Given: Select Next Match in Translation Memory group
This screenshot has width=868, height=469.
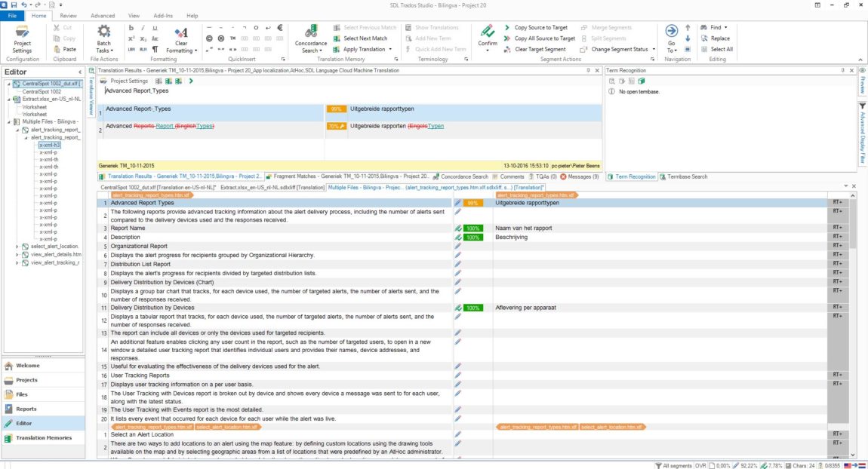Looking at the screenshot, I should pyautogui.click(x=360, y=38).
